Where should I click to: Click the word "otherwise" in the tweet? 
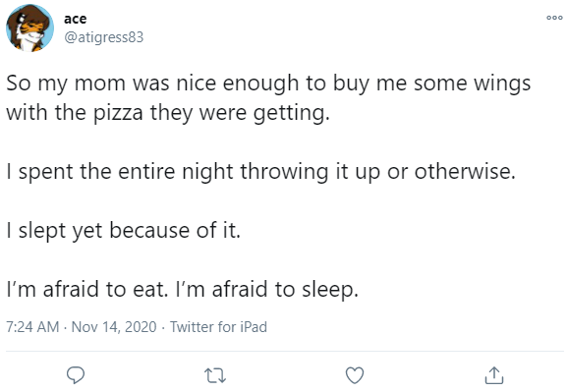point(465,171)
